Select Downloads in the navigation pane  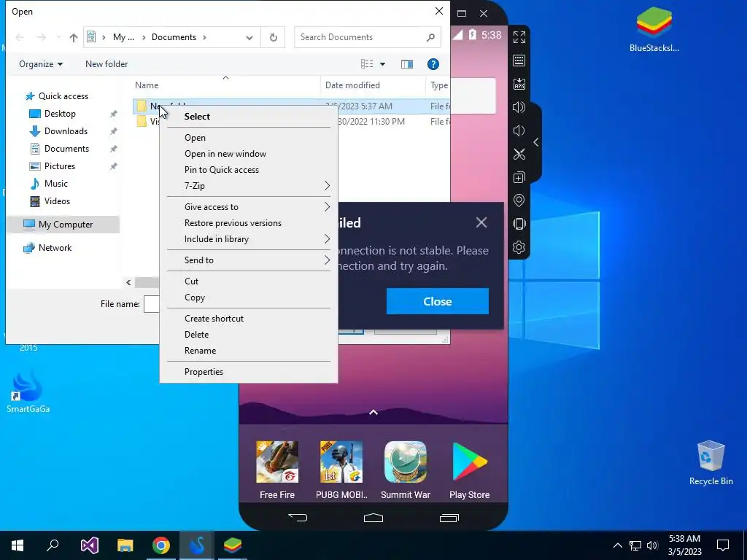[x=66, y=131]
